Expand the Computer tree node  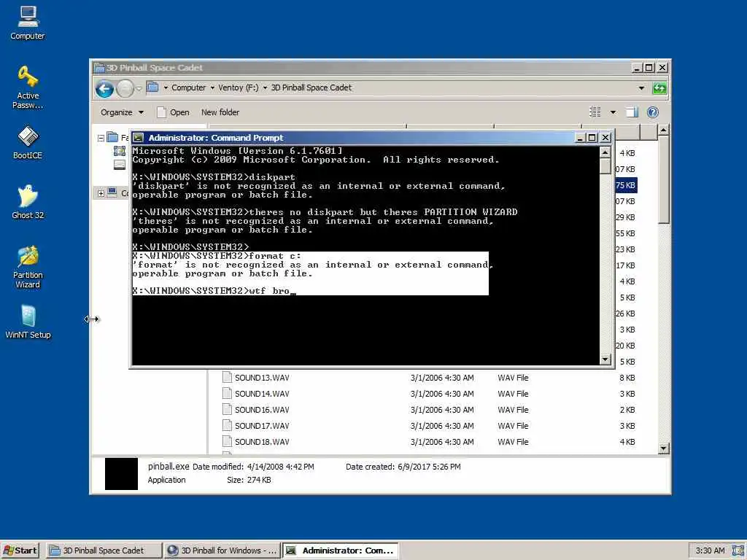tap(101, 193)
